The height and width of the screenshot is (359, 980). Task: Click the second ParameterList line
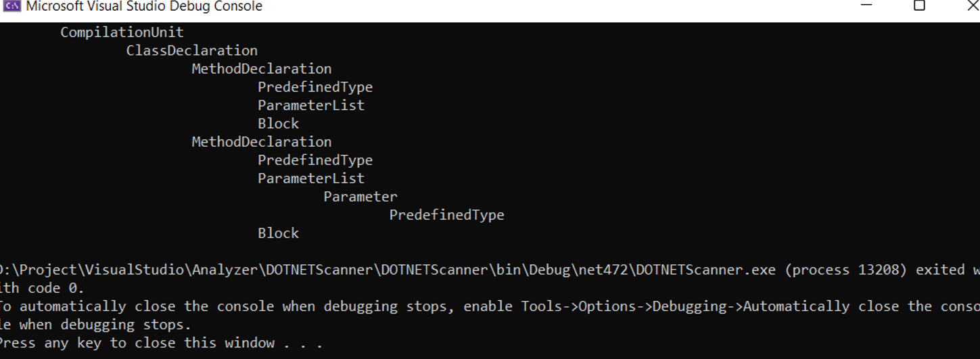310,178
